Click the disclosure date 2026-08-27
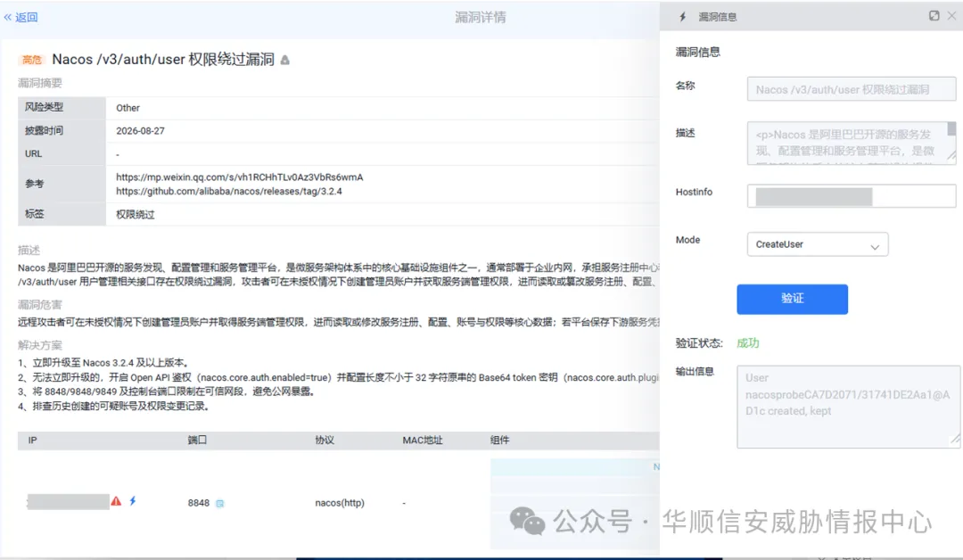This screenshot has height=560, width=963. click(140, 131)
